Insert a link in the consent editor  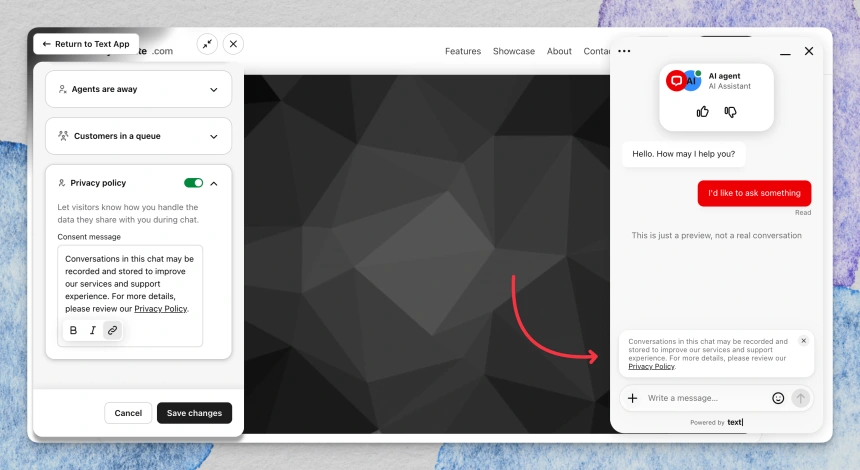[x=112, y=330]
